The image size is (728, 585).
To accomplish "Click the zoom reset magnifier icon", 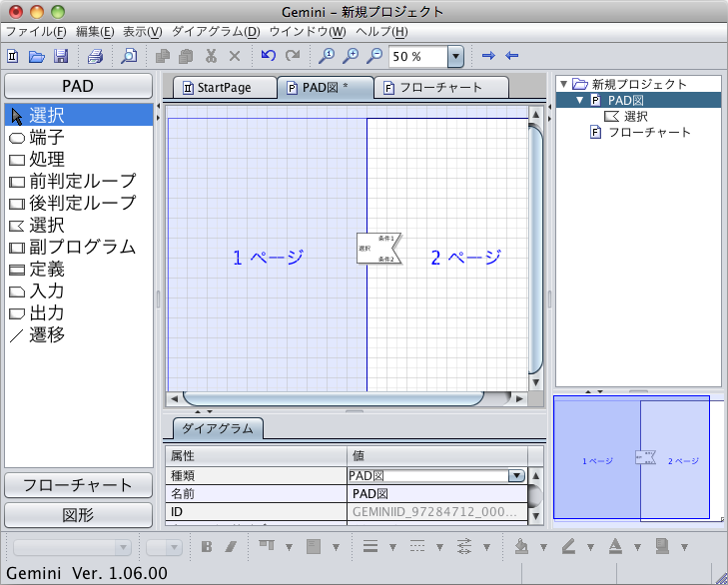I will tap(326, 56).
